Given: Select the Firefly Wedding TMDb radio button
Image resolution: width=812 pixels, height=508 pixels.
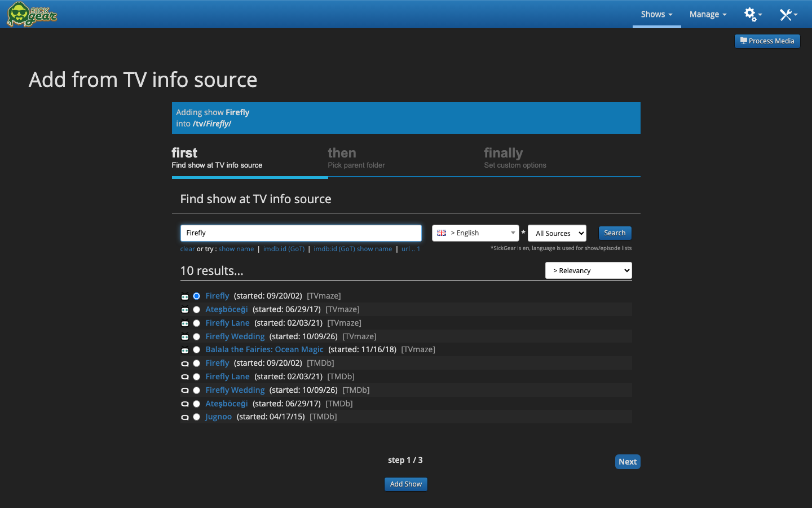Looking at the screenshot, I should 196,391.
